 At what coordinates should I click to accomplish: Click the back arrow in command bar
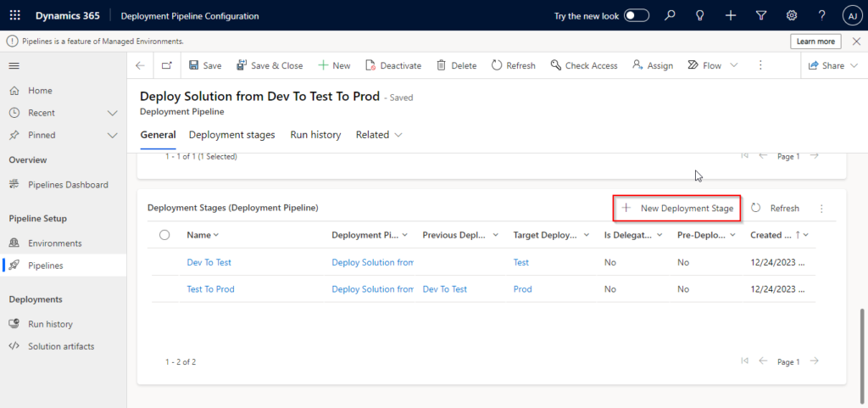pos(140,65)
